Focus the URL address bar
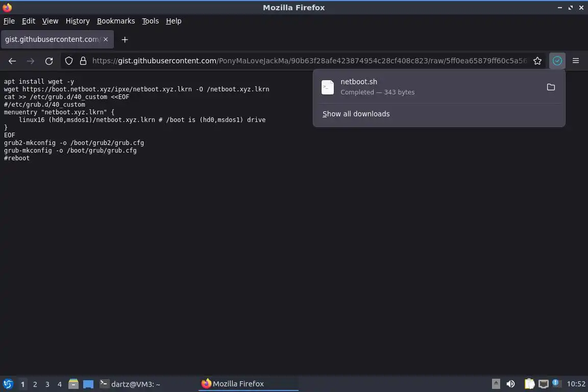This screenshot has height=392, width=588. [x=309, y=61]
